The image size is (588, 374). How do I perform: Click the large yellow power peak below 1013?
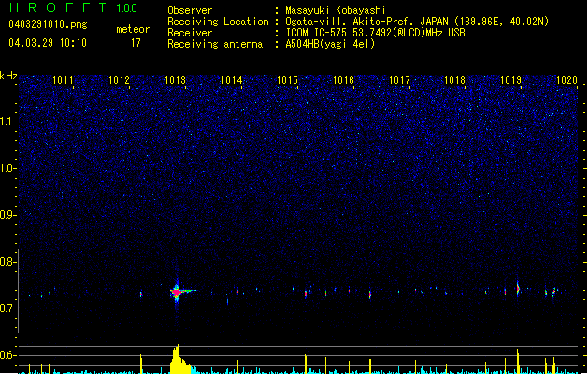coord(179,359)
